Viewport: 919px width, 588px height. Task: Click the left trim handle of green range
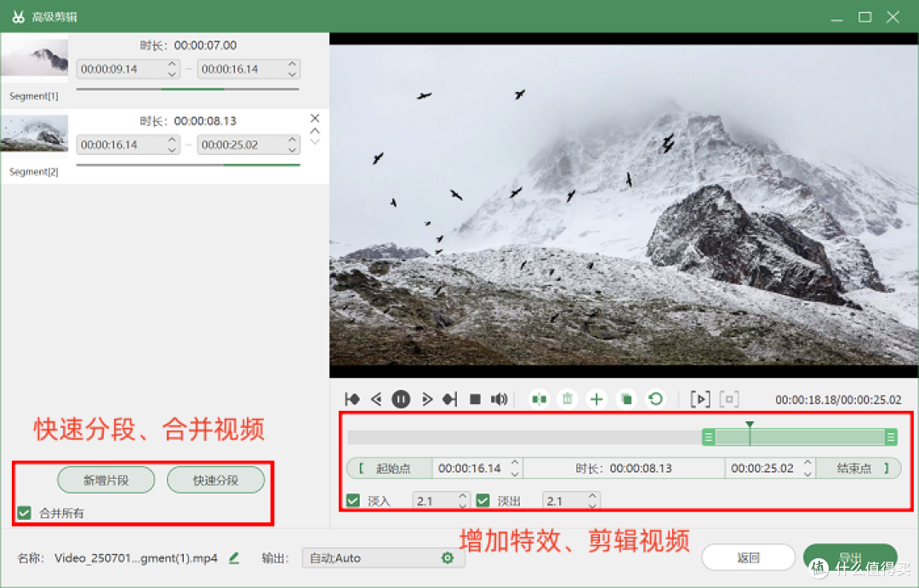(x=709, y=437)
